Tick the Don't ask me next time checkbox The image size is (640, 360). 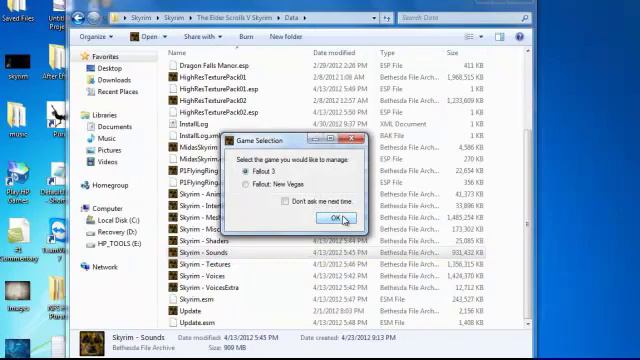(x=285, y=201)
